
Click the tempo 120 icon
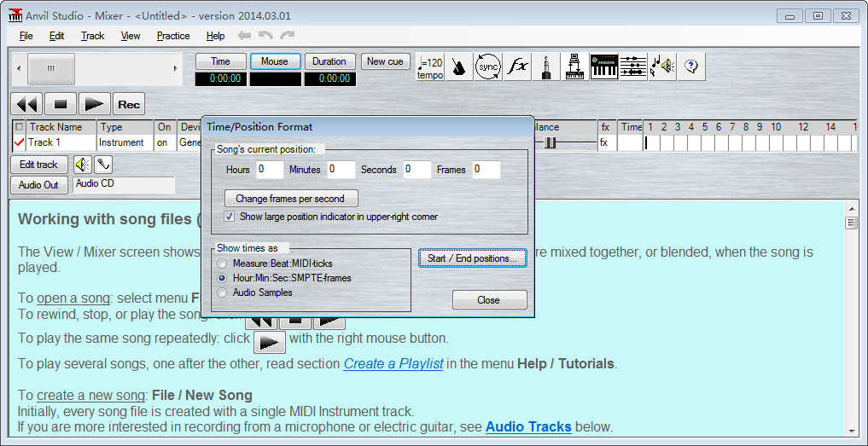(430, 67)
